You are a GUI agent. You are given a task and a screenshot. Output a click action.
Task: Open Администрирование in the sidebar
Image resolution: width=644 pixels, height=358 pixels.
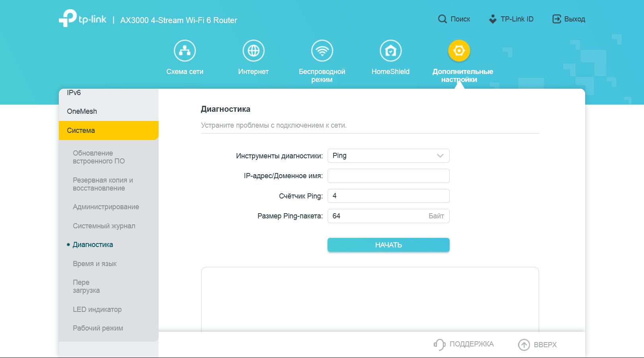tap(106, 207)
